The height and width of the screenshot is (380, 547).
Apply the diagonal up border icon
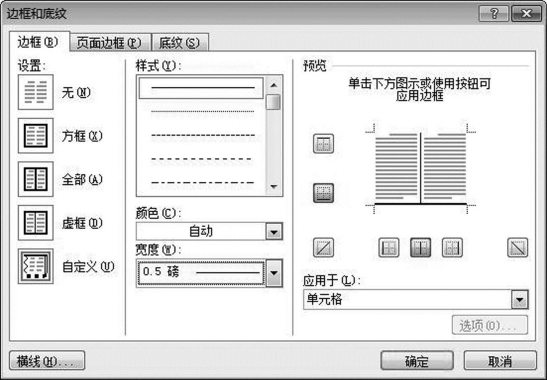point(323,248)
